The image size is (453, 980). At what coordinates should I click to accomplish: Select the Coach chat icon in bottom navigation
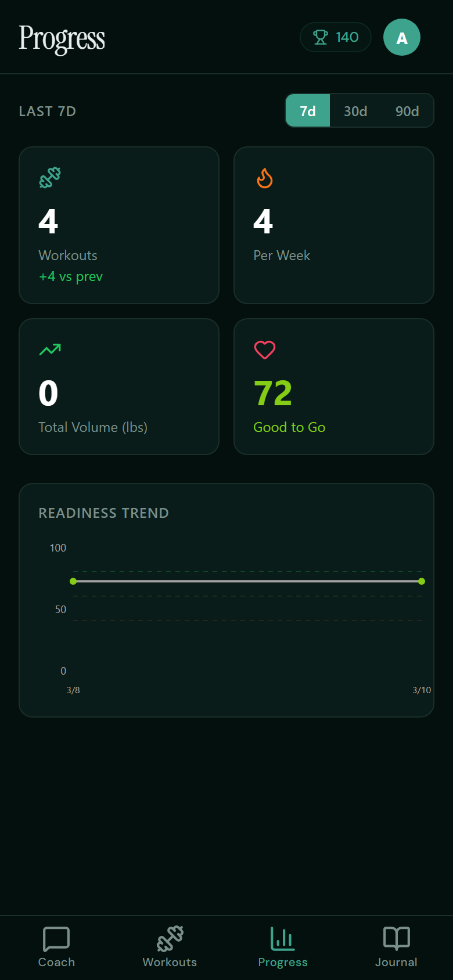56,939
